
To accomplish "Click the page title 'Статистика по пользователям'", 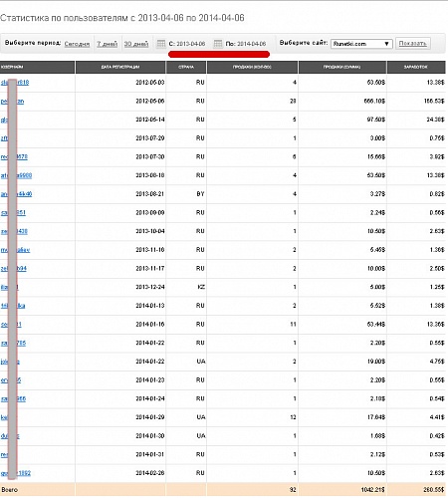I will point(64,18).
